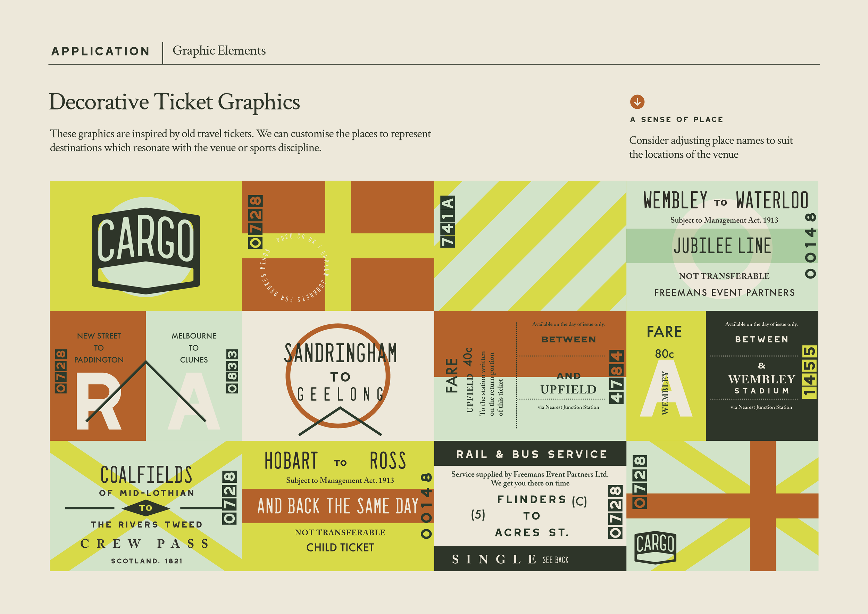This screenshot has width=868, height=614.
Task: Click NOT TRANSFERABLE on the Jubilee Line ticket
Action: click(724, 276)
